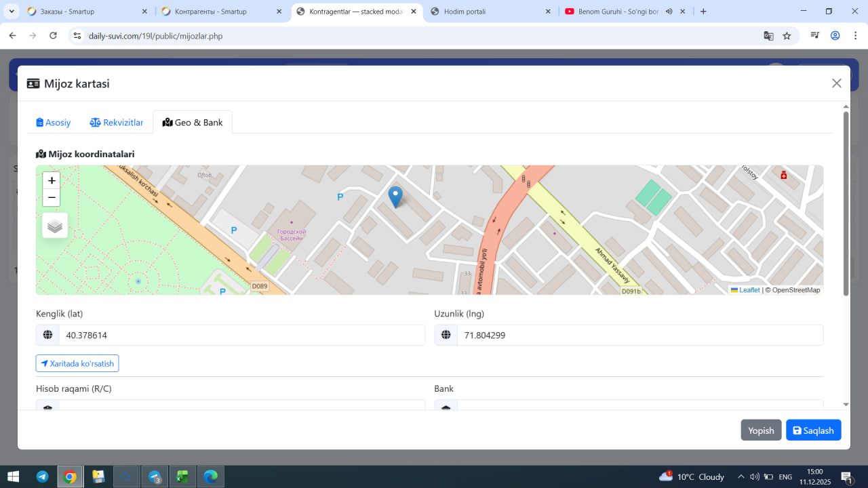
Task: Bookmark this page with the star icon
Action: (x=787, y=36)
